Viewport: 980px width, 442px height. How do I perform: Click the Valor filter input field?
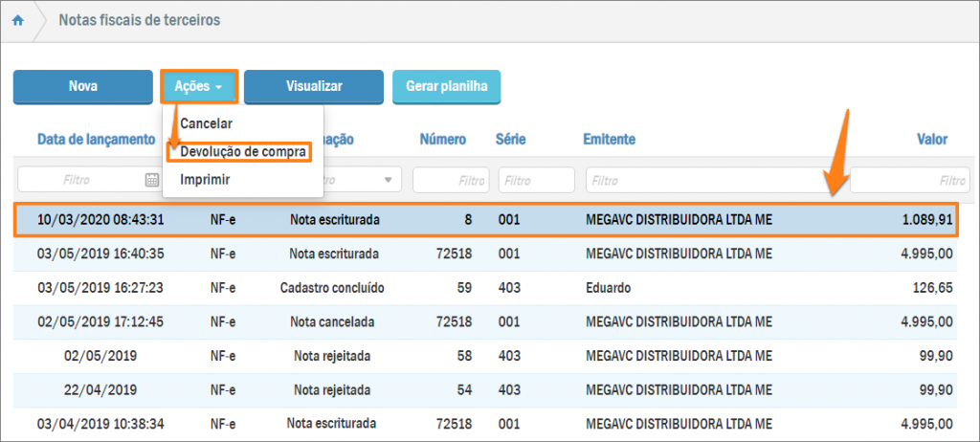[908, 179]
